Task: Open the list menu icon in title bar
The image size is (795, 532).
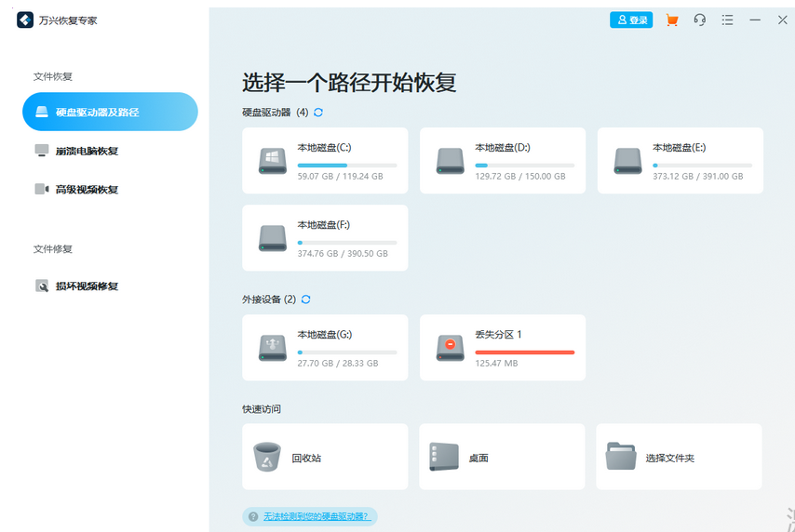Action: 728,20
